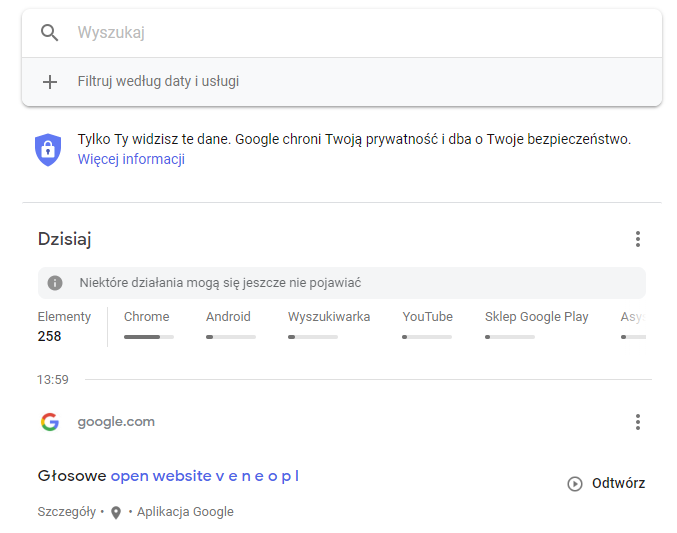Click the info icon in activity notice
Image resolution: width=677 pixels, height=533 pixels.
[55, 283]
